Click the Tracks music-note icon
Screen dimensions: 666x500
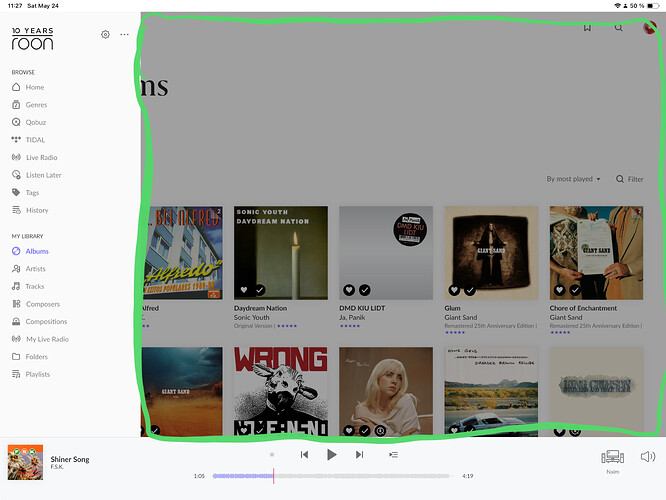click(16, 286)
